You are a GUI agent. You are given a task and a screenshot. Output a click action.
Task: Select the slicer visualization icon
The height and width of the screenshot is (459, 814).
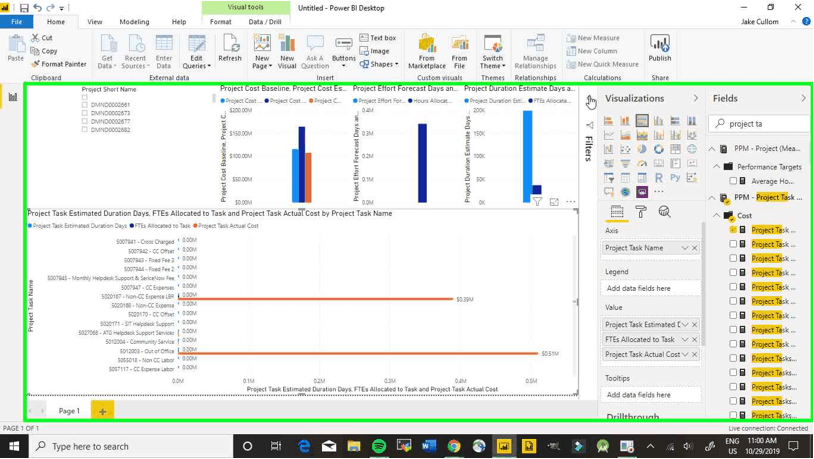608,178
